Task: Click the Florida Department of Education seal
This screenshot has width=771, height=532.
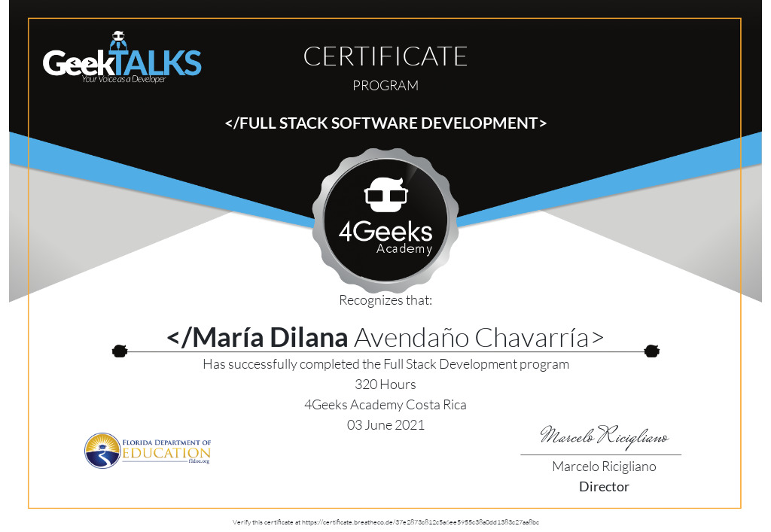Action: 100,450
